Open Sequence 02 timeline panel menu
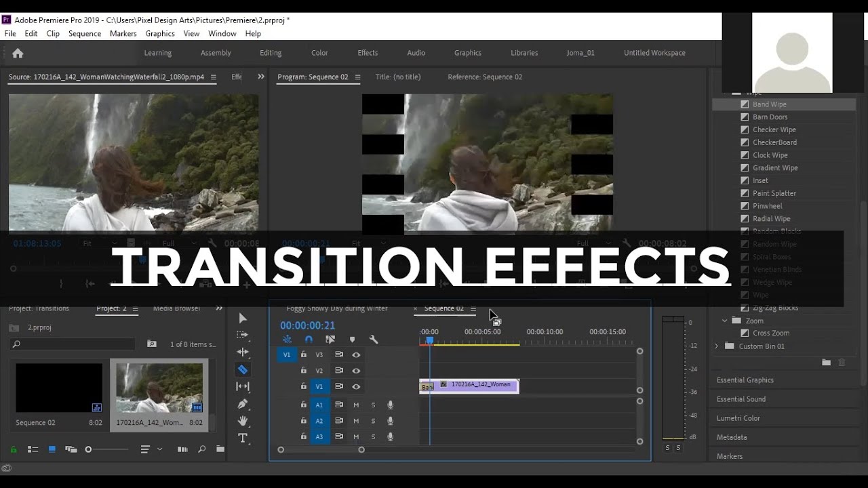Screen dimensions: 868x488 click(473, 309)
